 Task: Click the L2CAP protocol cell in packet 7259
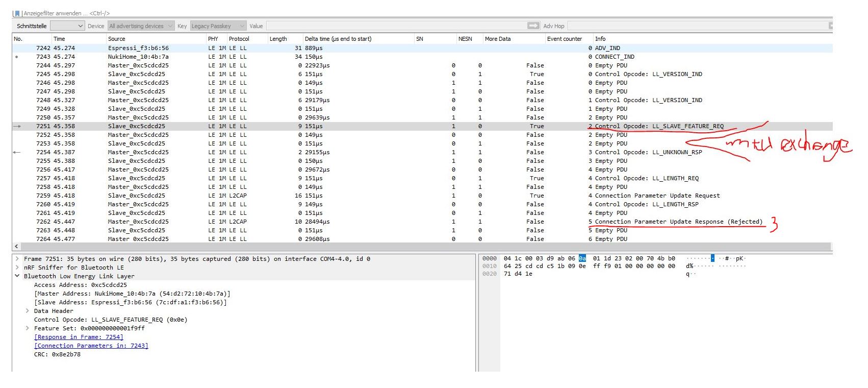click(238, 196)
